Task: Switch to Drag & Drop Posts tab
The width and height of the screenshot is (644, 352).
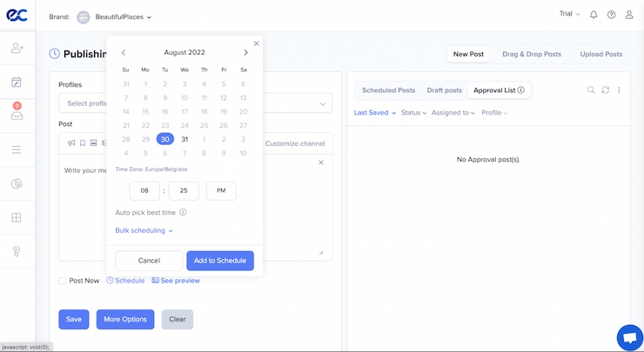Action: click(x=532, y=54)
